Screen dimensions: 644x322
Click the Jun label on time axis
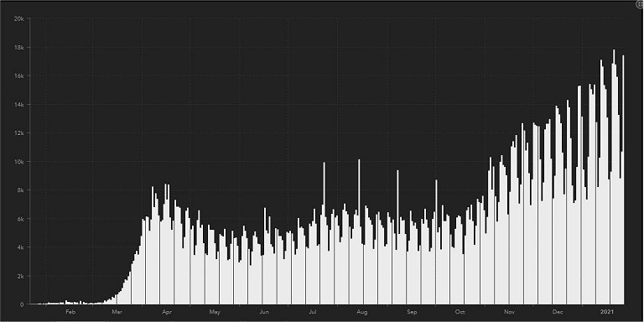tap(264, 312)
